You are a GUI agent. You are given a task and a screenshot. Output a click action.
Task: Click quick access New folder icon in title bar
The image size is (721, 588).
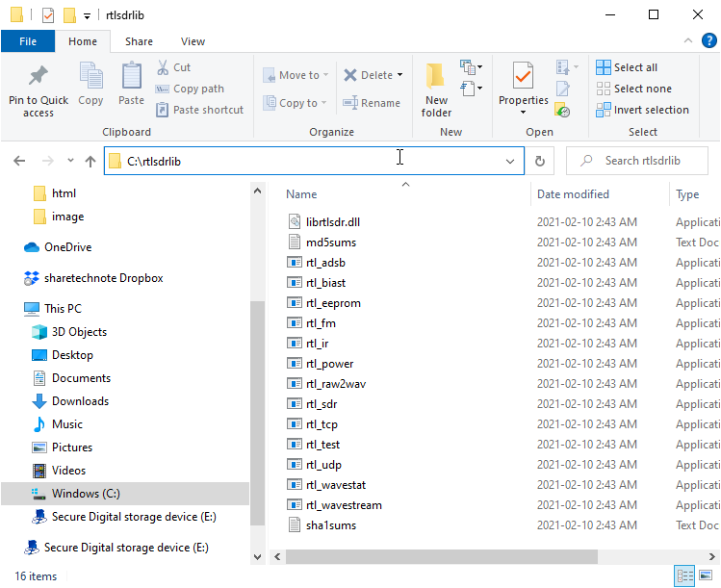click(69, 15)
